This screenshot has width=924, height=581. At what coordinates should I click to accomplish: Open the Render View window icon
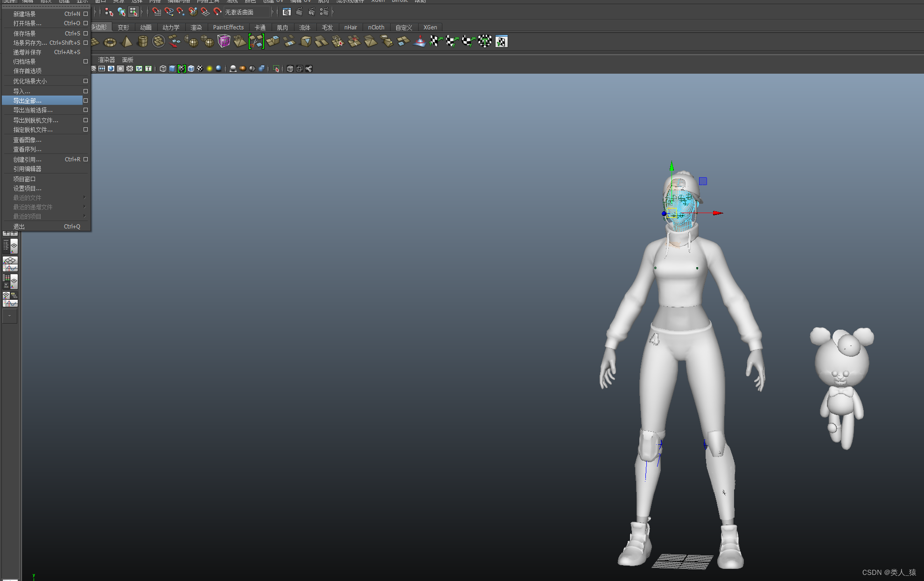(287, 12)
